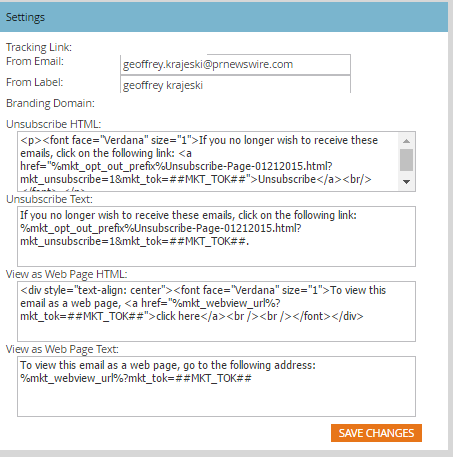Click inside the Unsubscribe Text textarea
The image size is (453, 457).
click(216, 236)
